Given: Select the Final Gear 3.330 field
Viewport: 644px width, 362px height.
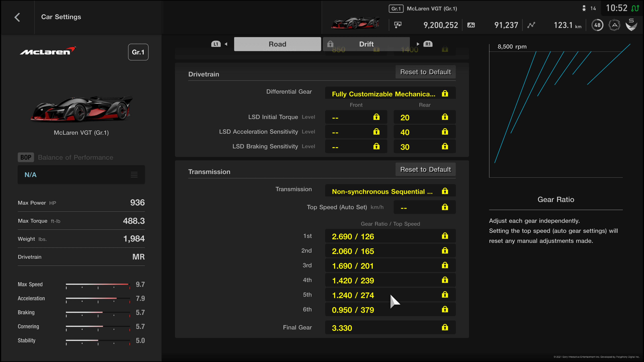Looking at the screenshot, I should [390, 327].
